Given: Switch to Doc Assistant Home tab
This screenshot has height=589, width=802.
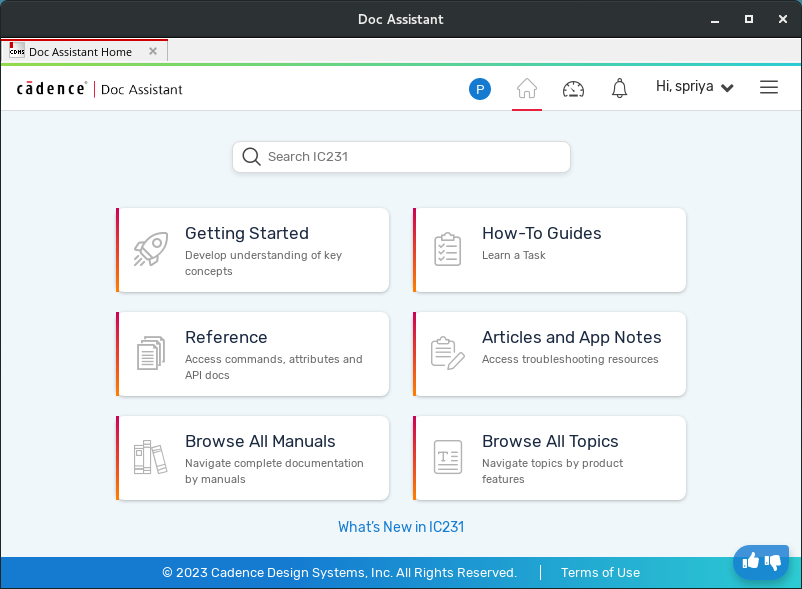Looking at the screenshot, I should click(80, 52).
